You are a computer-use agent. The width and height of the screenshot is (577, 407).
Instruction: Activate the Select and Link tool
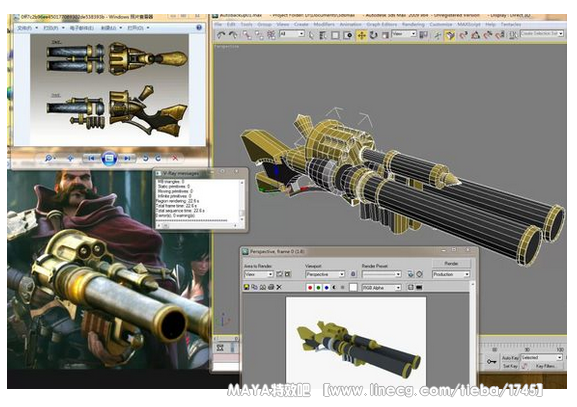pyautogui.click(x=247, y=35)
